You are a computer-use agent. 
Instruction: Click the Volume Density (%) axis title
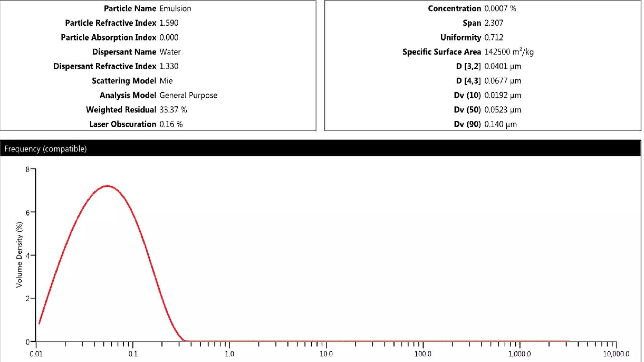pos(19,255)
